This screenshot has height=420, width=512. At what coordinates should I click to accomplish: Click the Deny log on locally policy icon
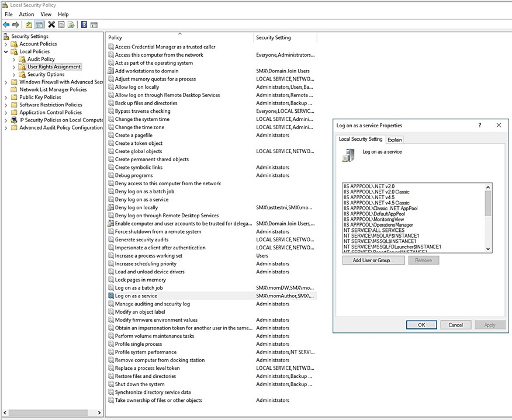(111, 207)
